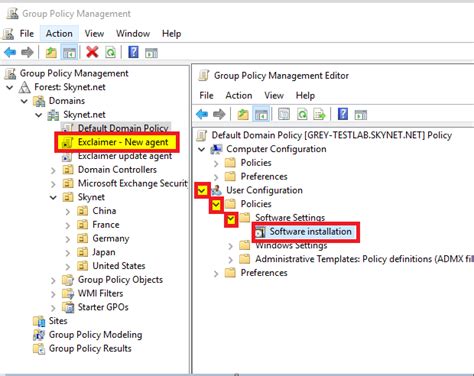Viewport: 474px width, 376px height.
Task: Click the Skynet.net domain icon
Action: 53,115
